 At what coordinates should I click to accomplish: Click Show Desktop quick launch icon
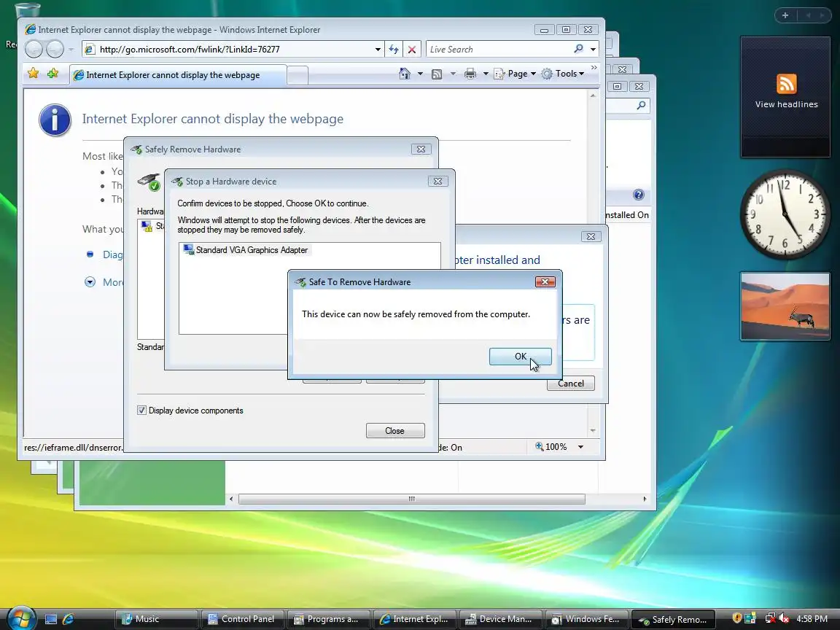51,619
